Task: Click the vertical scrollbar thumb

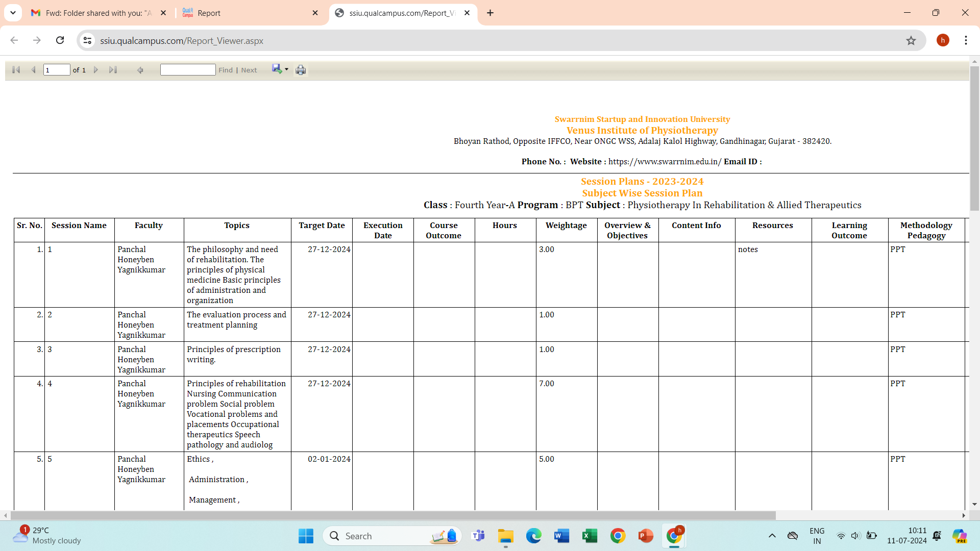Action: [x=974, y=138]
